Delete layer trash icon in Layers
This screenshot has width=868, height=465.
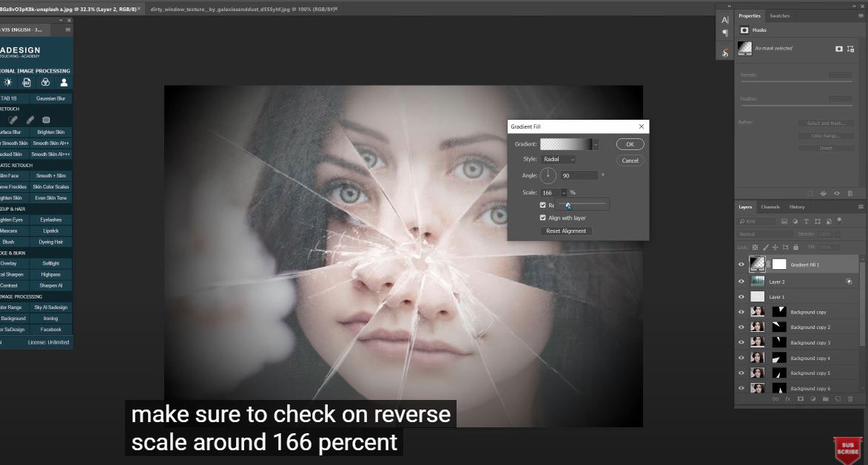point(850,398)
